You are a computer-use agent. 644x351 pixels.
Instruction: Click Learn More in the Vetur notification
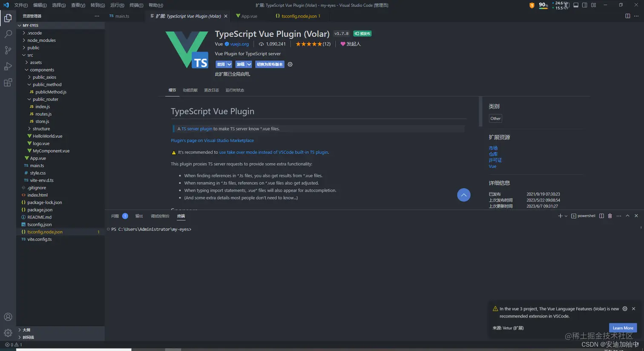(623, 328)
